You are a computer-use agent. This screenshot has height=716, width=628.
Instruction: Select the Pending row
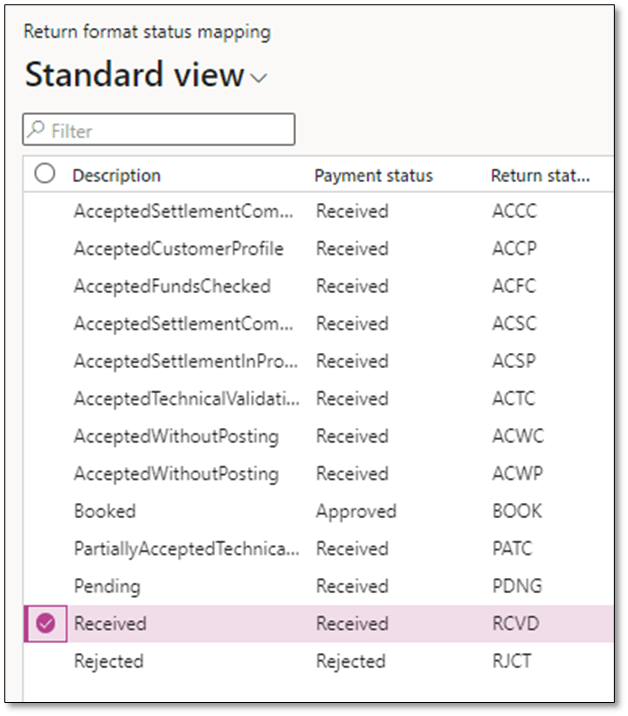(107, 586)
